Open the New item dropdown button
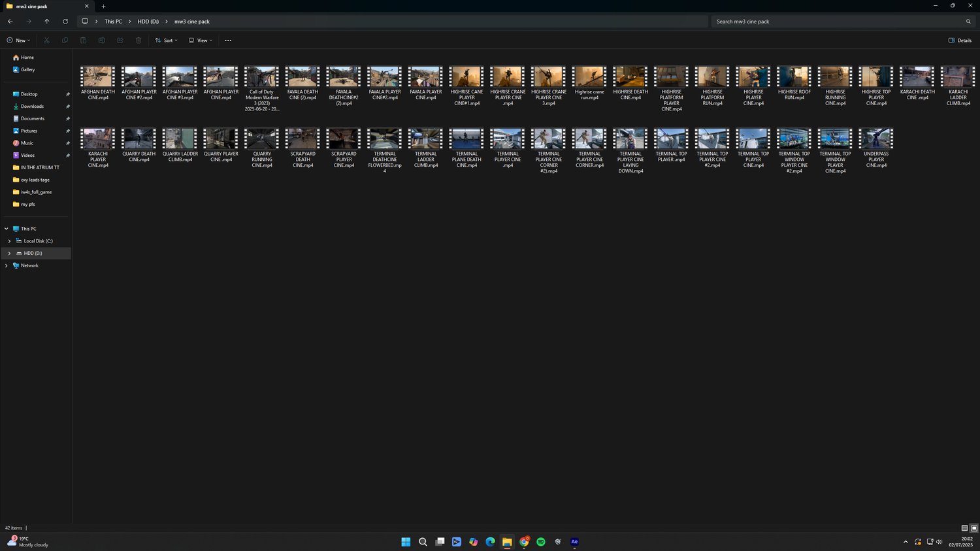The width and height of the screenshot is (980, 551). 18,41
